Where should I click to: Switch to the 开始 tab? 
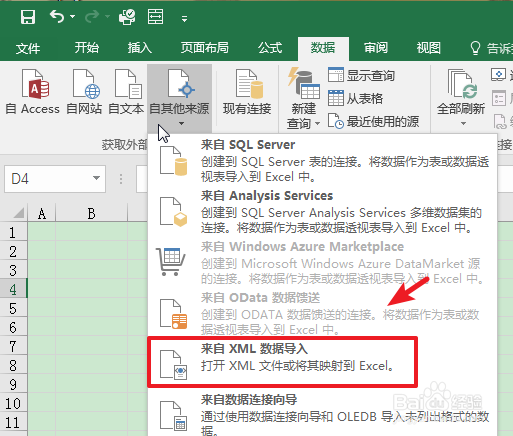87,48
